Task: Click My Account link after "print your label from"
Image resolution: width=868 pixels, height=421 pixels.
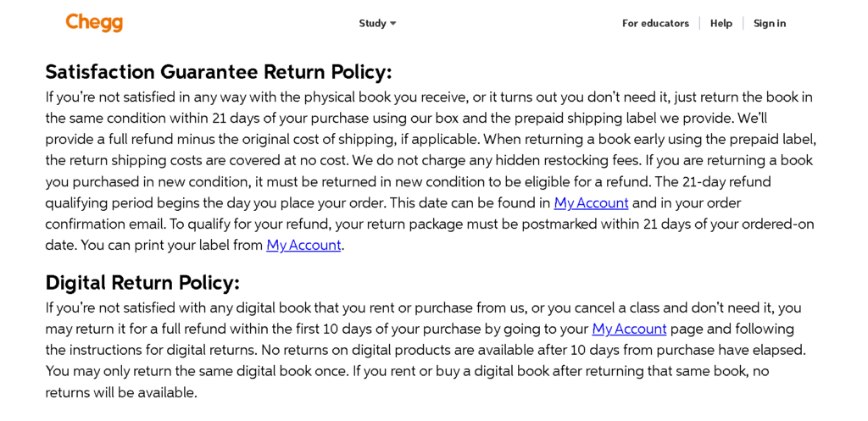Action: coord(303,246)
